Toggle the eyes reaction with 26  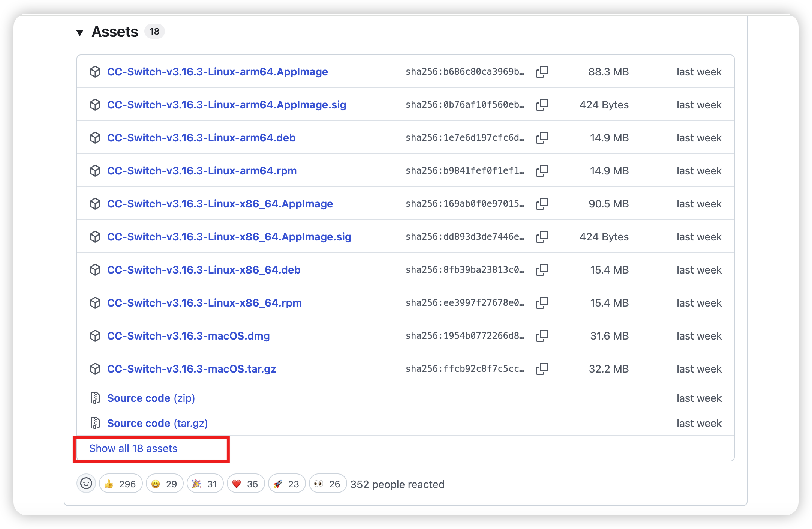pos(328,484)
